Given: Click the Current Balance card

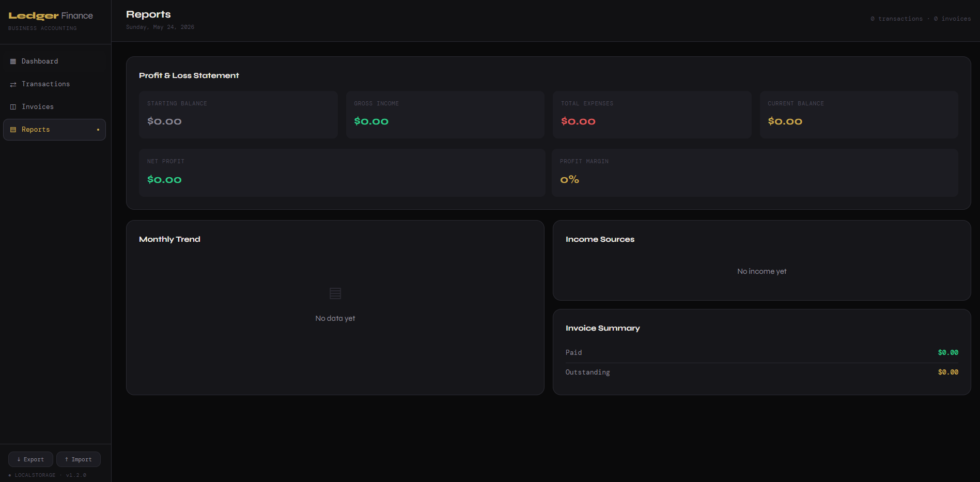Looking at the screenshot, I should (859, 115).
